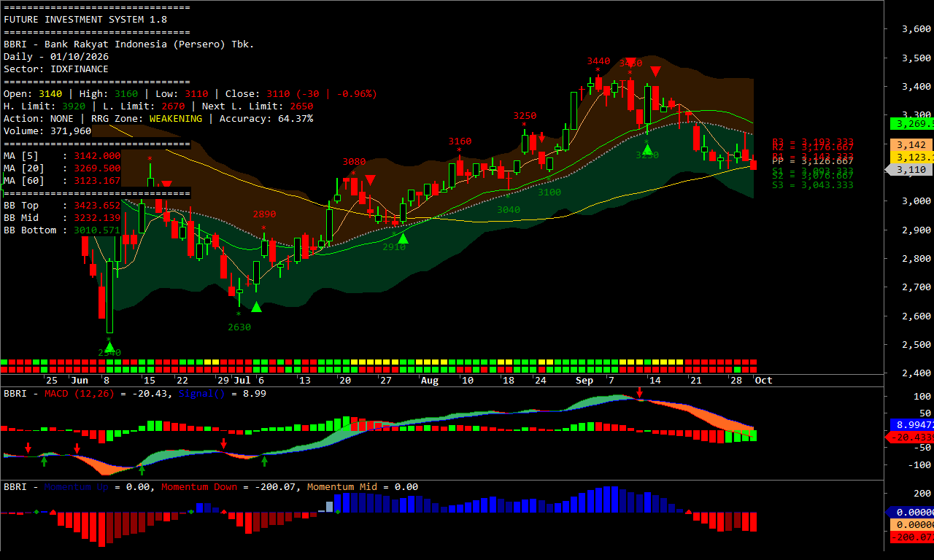Select the FUTURE INVESTMENT SYSTEM 1.8 title

coord(85,20)
